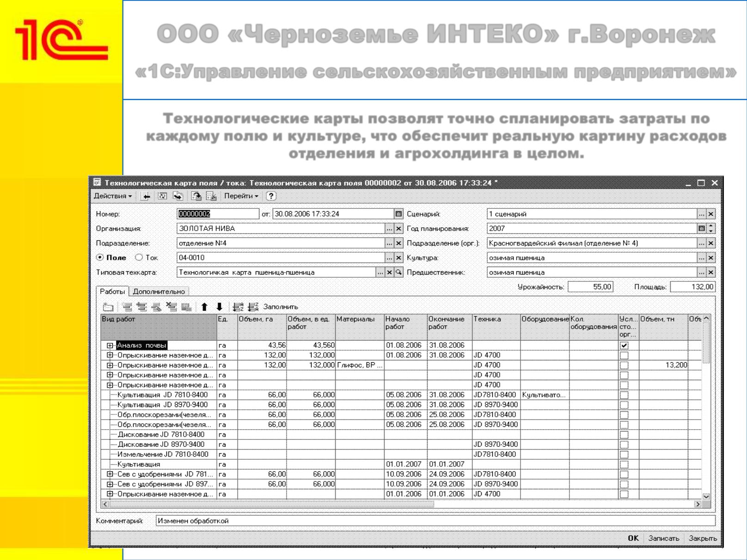Expand the Сев с удобрениями JD 897... row
This screenshot has height=560, width=747.
(x=110, y=484)
